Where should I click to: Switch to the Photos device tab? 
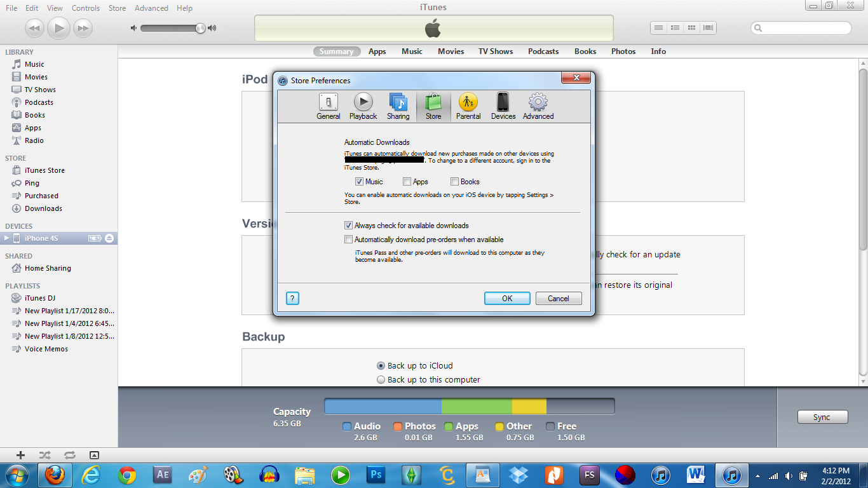pyautogui.click(x=623, y=51)
